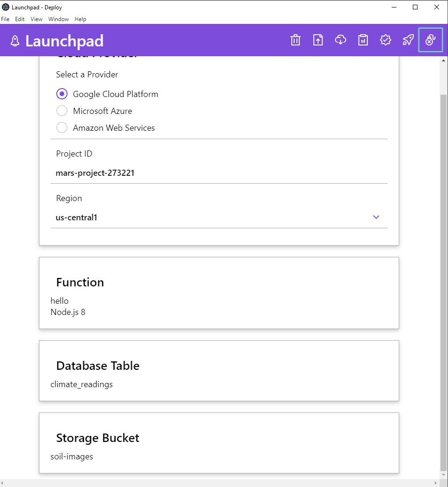Open the Help menu
This screenshot has height=487, width=448.
80,19
